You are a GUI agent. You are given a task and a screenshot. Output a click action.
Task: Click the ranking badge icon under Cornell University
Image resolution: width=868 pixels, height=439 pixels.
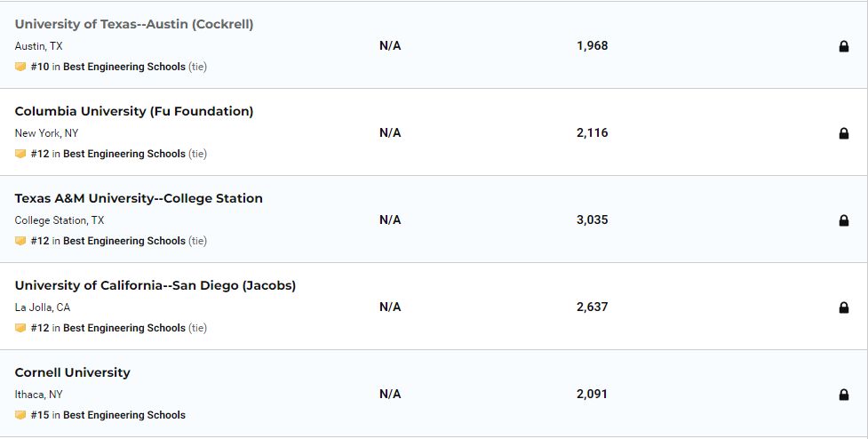[20, 415]
